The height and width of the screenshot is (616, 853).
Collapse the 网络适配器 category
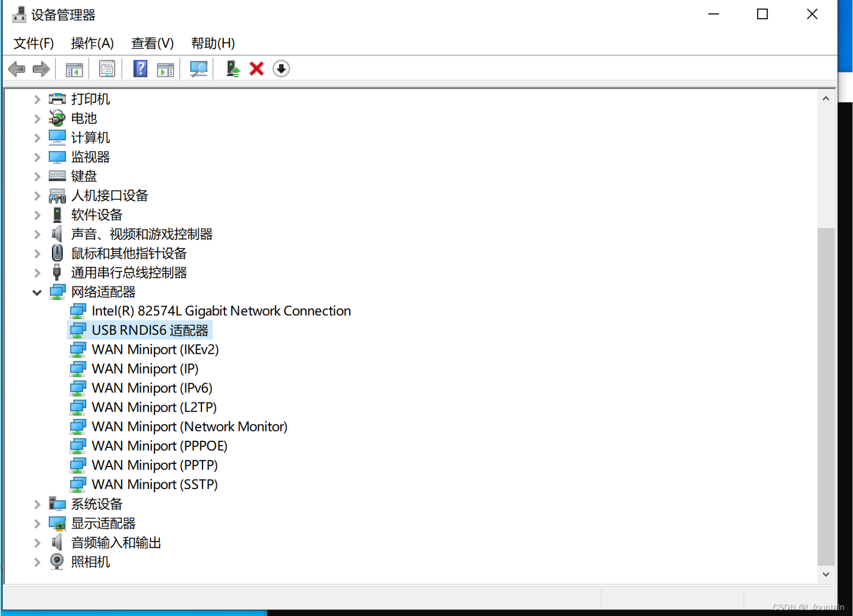tap(37, 292)
